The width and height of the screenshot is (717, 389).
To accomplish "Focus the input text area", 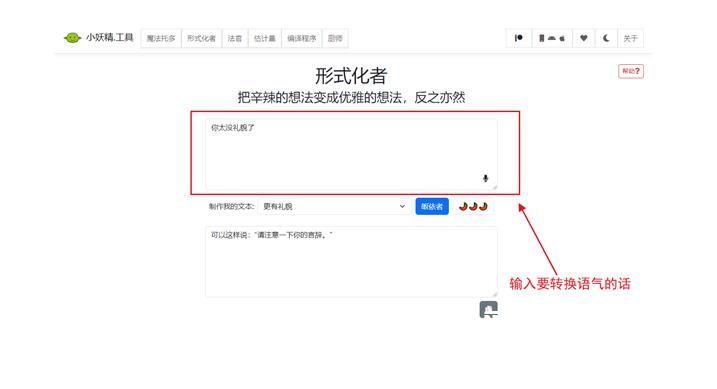I will 351,154.
